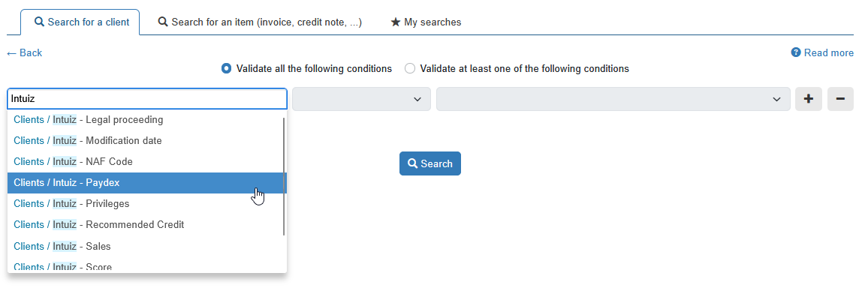
Task: Expand the wide value dropdown
Action: tap(613, 99)
